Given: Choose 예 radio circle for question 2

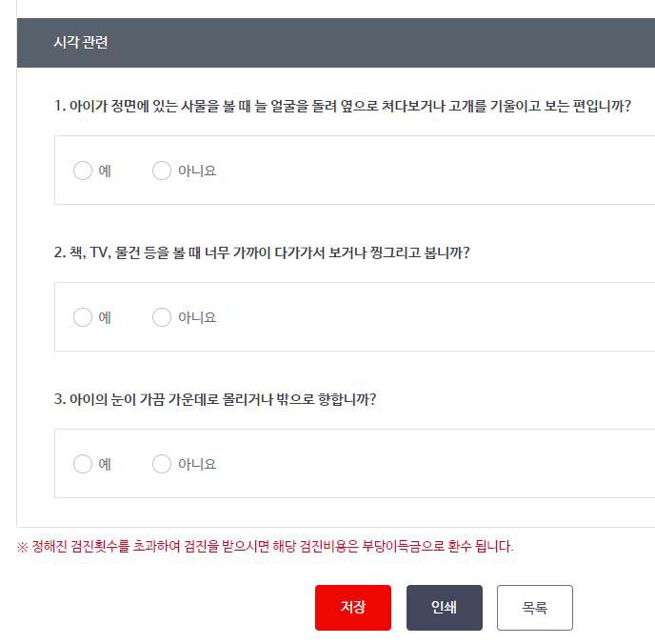Looking at the screenshot, I should tap(83, 317).
